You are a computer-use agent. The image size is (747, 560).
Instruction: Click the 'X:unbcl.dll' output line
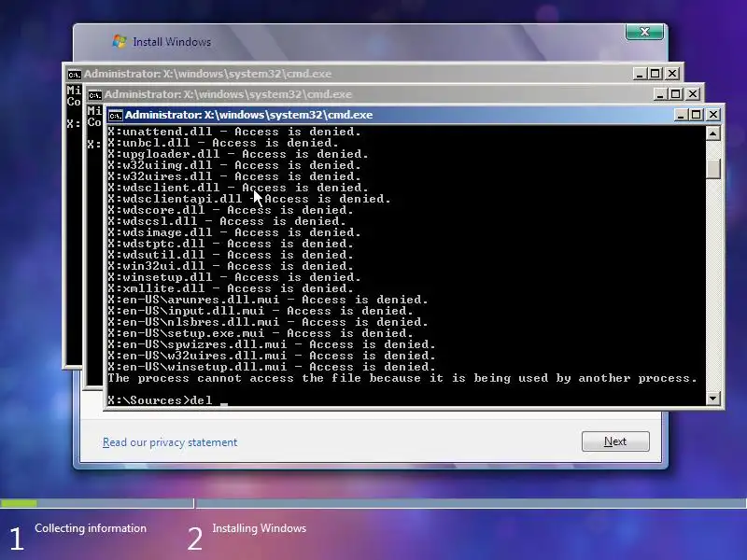pos(223,143)
